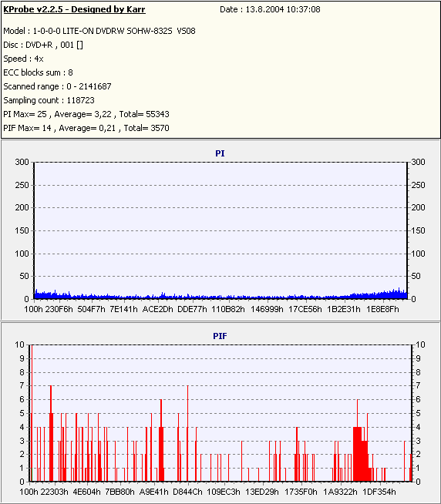
Task: Click the Disc : DVD+R , 001 line
Action: click(x=43, y=45)
